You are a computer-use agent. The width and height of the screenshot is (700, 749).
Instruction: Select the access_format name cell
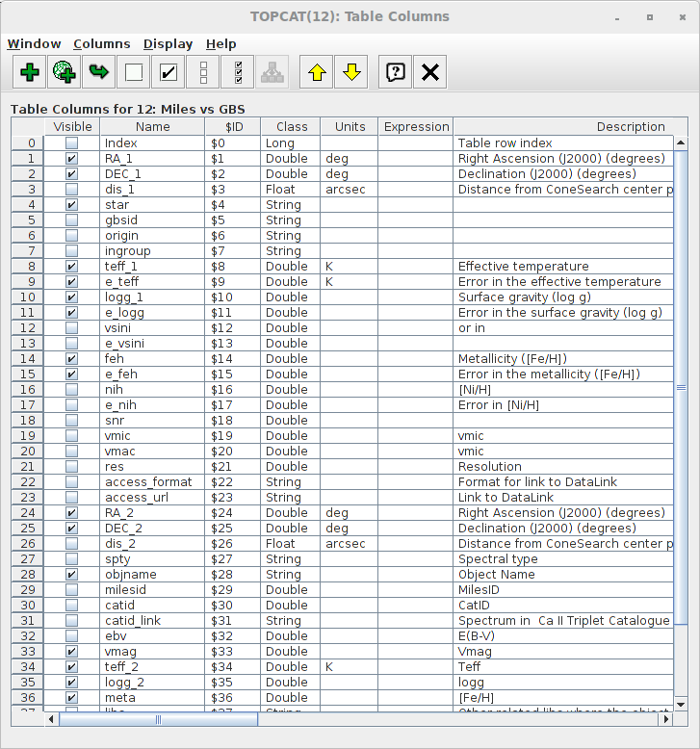tap(152, 482)
